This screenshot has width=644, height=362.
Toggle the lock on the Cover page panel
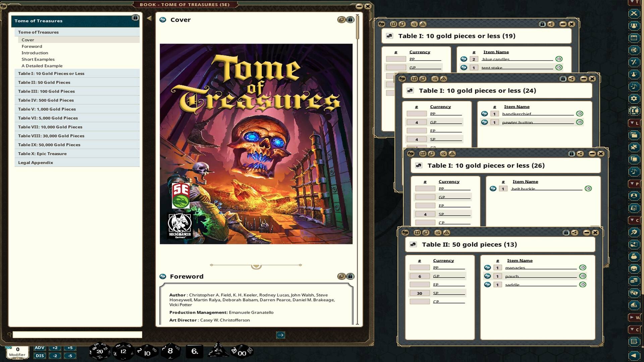pos(350,19)
